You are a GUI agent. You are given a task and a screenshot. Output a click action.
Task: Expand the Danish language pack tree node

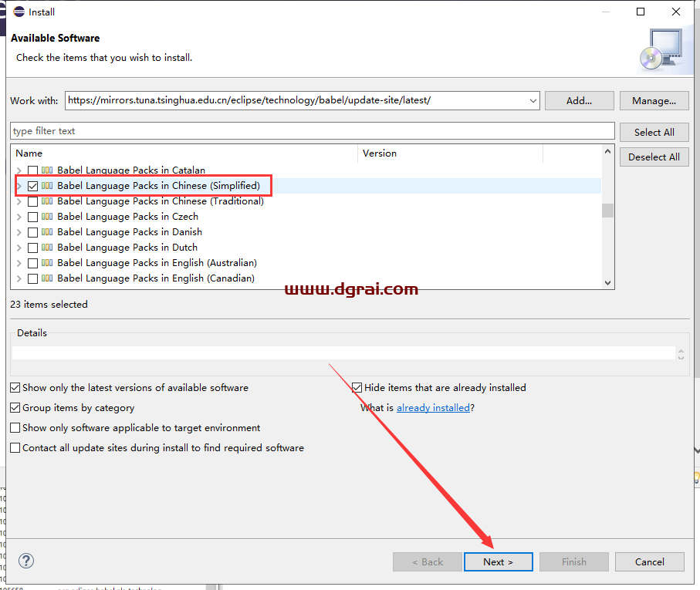click(x=19, y=232)
